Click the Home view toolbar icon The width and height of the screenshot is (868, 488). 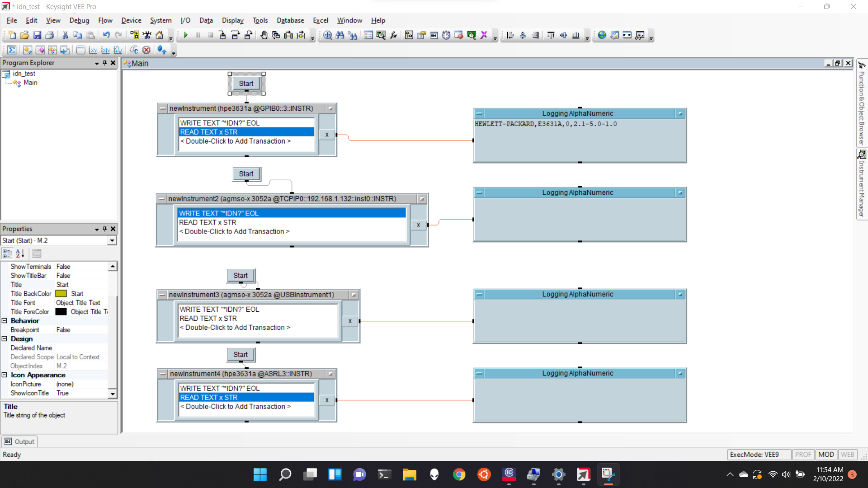160,35
